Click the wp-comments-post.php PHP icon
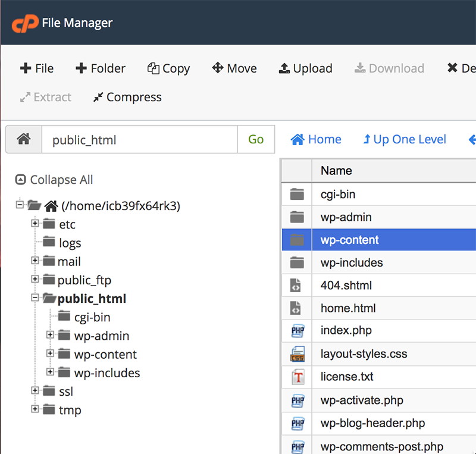Viewport: 476px width, 454px height. 297,447
